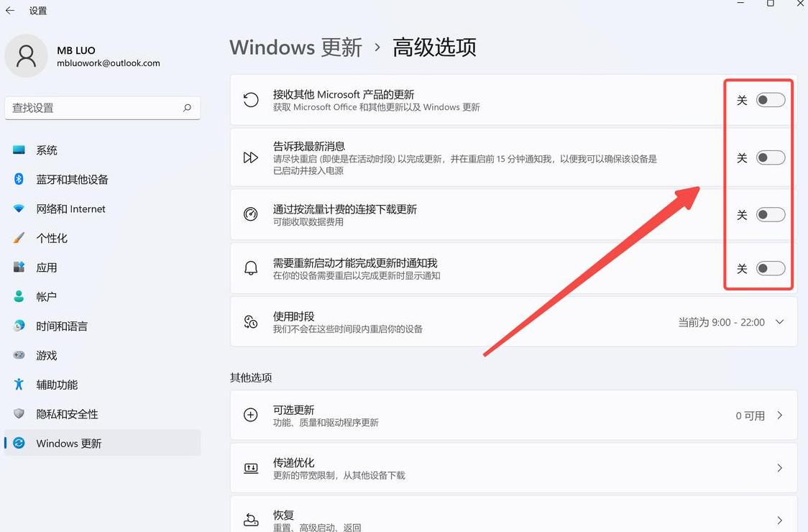Click the clock icon beside 使用时段
808x532 pixels.
click(251, 321)
